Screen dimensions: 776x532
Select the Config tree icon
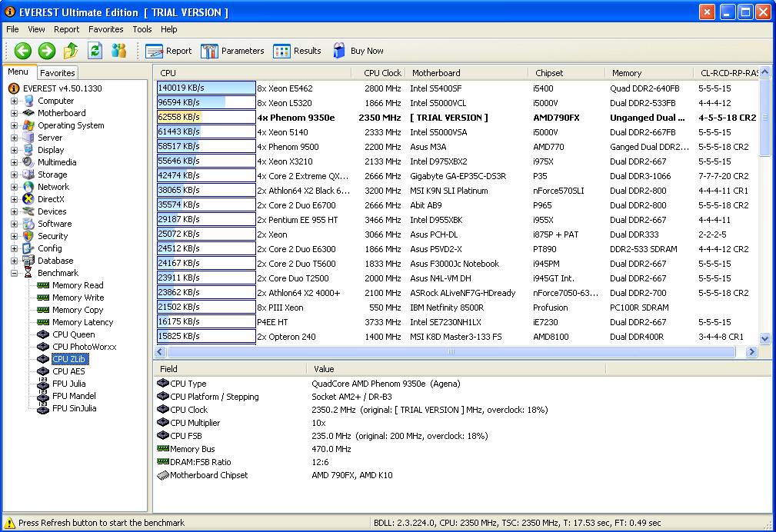pos(28,248)
